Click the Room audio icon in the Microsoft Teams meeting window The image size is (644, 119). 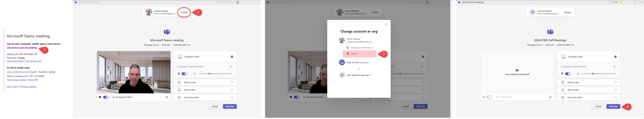click(179, 90)
